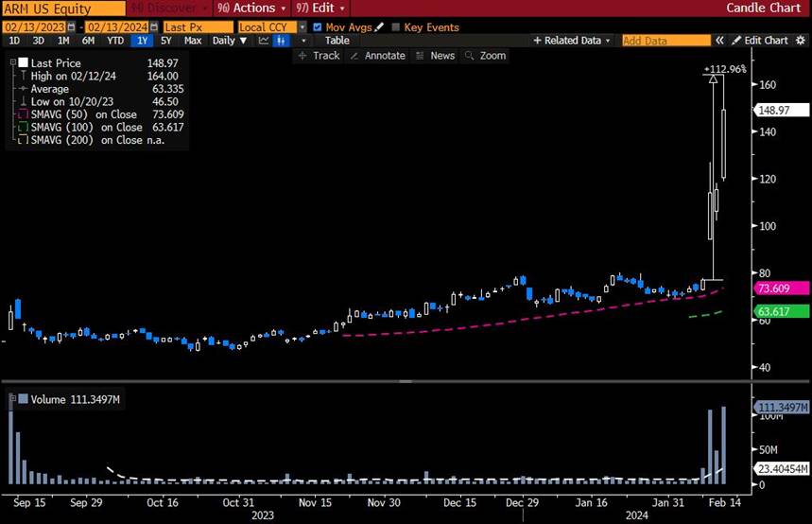Click the Volume legend color swatch
The height and width of the screenshot is (524, 812).
[24, 398]
